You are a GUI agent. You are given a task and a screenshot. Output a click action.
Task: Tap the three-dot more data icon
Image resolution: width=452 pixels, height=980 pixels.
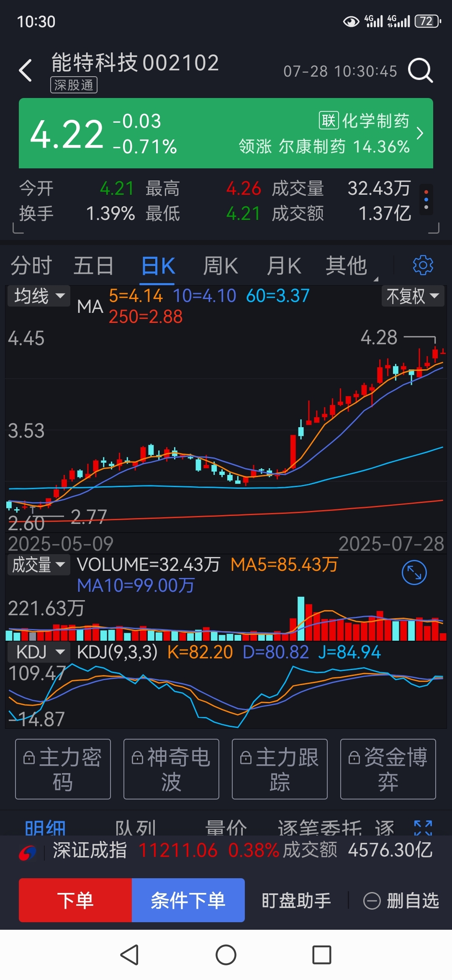tap(426, 200)
